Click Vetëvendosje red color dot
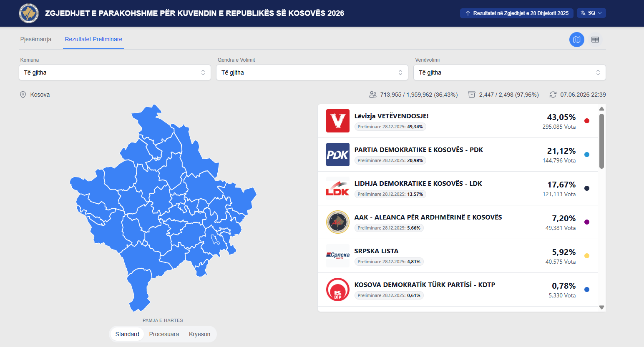The image size is (644, 347). tap(587, 121)
